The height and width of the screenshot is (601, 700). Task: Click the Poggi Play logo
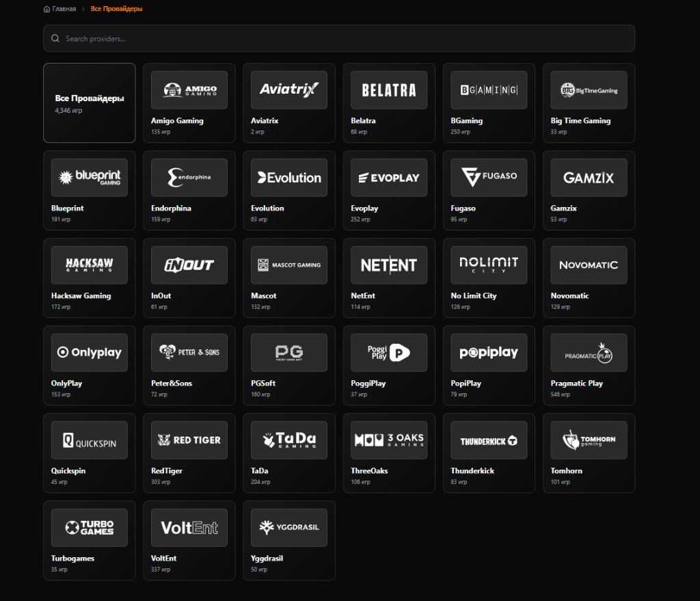(x=389, y=352)
